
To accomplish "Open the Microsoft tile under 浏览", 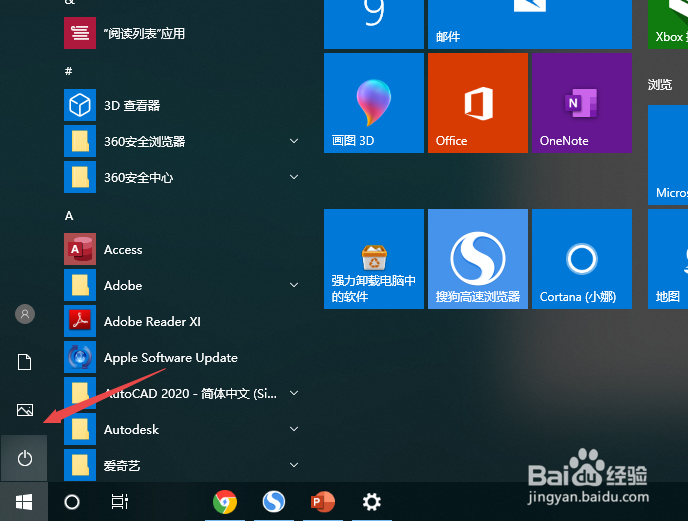I will [668, 155].
